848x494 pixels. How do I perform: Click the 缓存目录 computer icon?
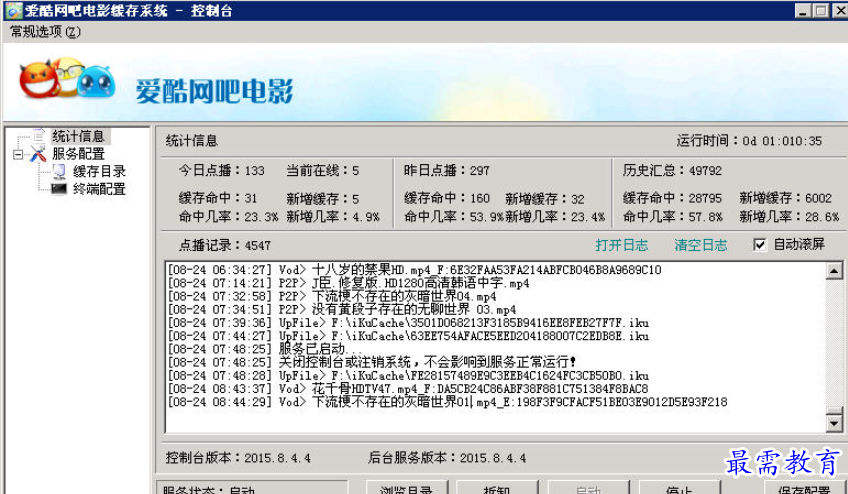coord(59,172)
